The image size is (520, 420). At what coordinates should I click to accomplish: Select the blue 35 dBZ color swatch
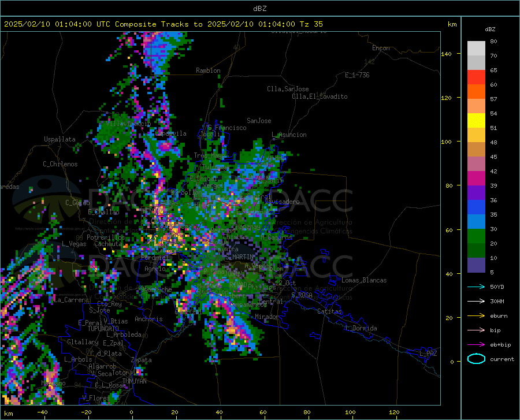click(x=476, y=207)
